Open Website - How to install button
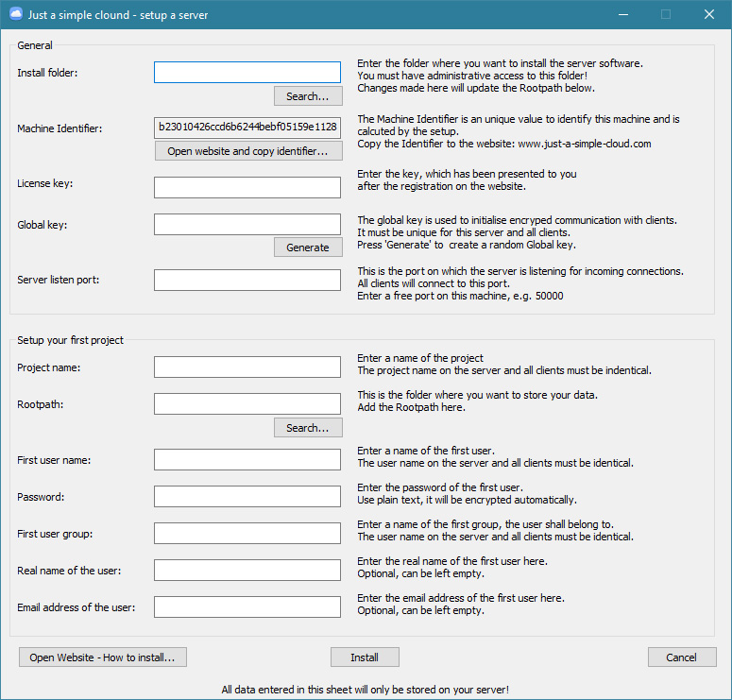Screen dimensions: 732x700 (103, 657)
